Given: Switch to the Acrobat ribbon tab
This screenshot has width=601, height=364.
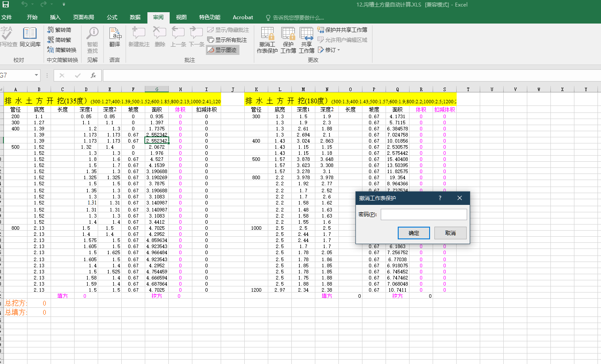Looking at the screenshot, I should click(x=243, y=17).
